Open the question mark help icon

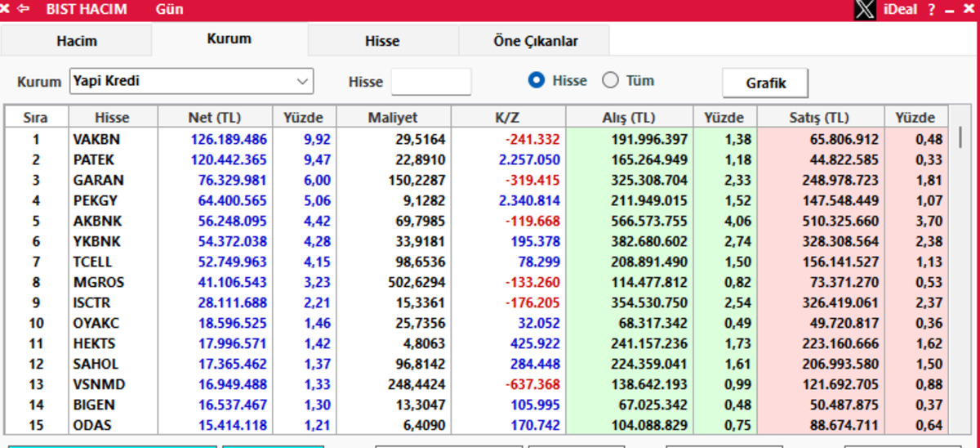pyautogui.click(x=930, y=10)
